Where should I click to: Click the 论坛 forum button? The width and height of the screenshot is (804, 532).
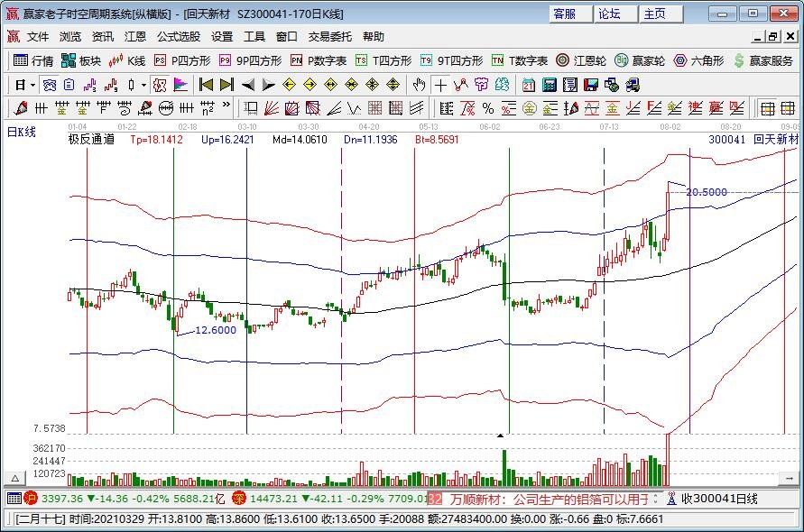pyautogui.click(x=610, y=14)
